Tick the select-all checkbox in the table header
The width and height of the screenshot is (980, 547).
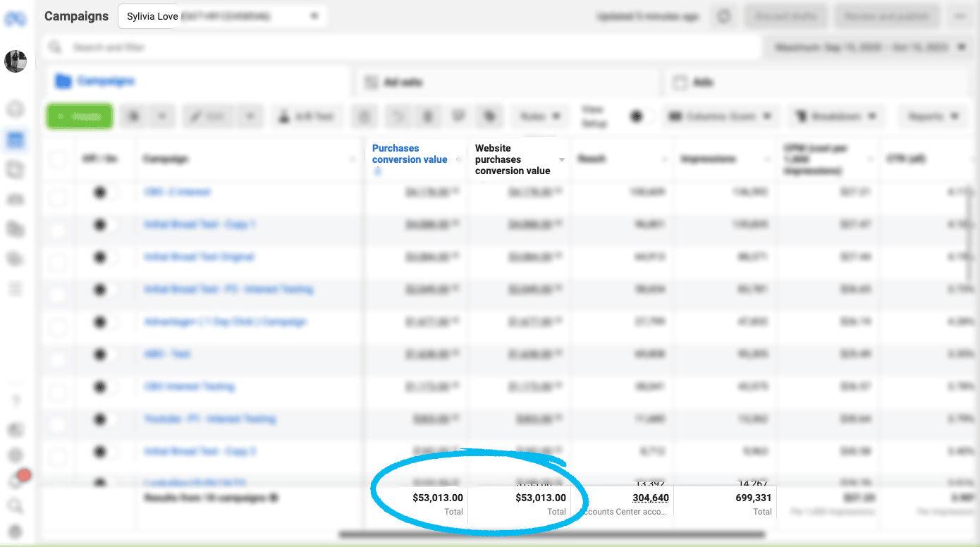[58, 159]
